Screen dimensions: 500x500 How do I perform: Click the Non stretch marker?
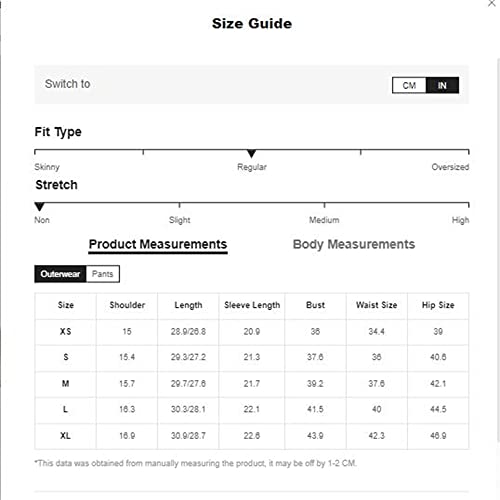(x=39, y=207)
